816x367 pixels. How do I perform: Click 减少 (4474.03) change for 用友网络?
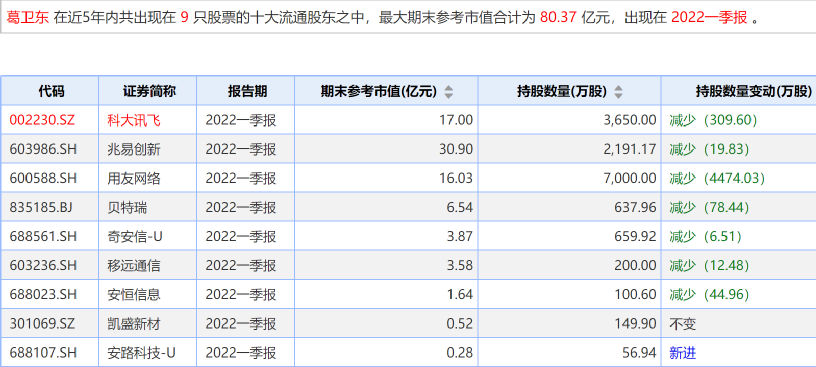[x=717, y=179]
